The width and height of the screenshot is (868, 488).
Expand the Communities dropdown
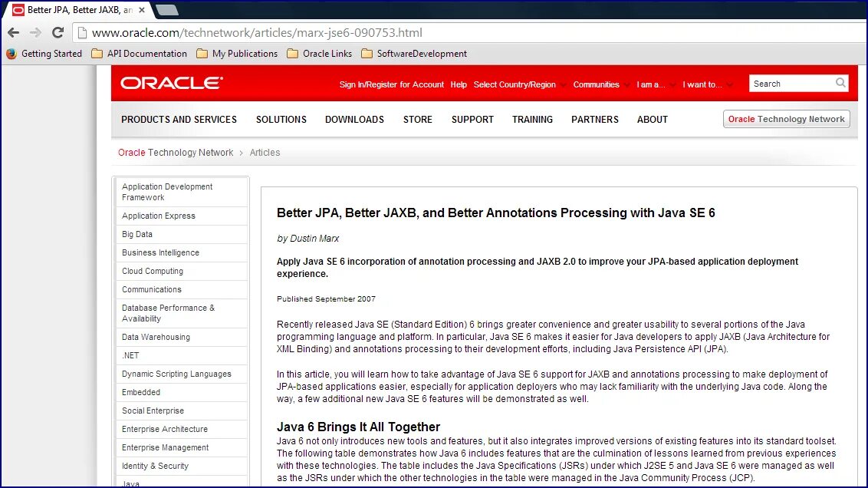coord(601,84)
